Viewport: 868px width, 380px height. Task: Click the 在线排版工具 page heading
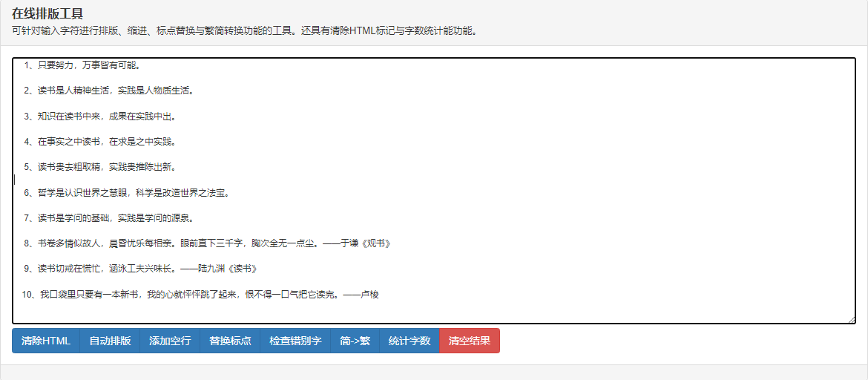click(x=47, y=14)
